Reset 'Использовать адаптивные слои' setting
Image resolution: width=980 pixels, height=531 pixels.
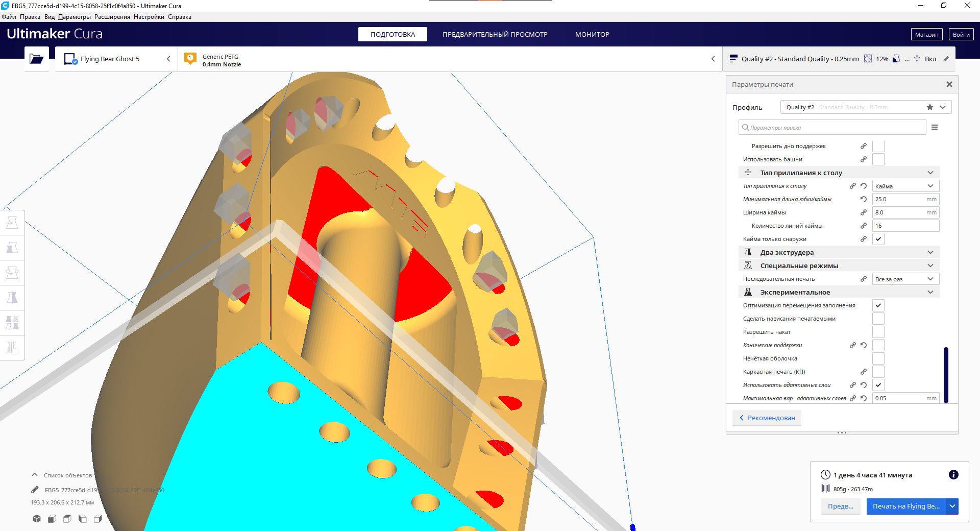[864, 385]
